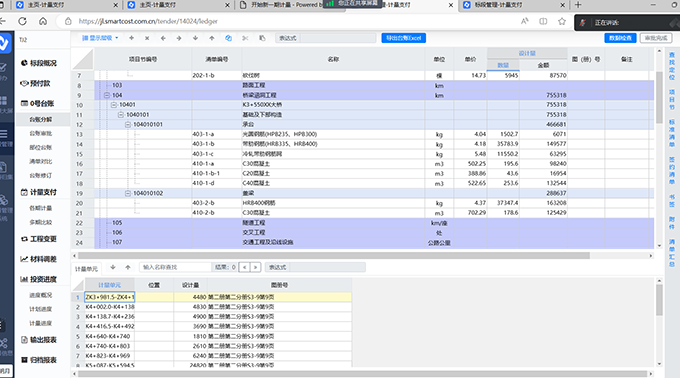
Task: Open a new browser tab
Action: pyautogui.click(x=578, y=5)
